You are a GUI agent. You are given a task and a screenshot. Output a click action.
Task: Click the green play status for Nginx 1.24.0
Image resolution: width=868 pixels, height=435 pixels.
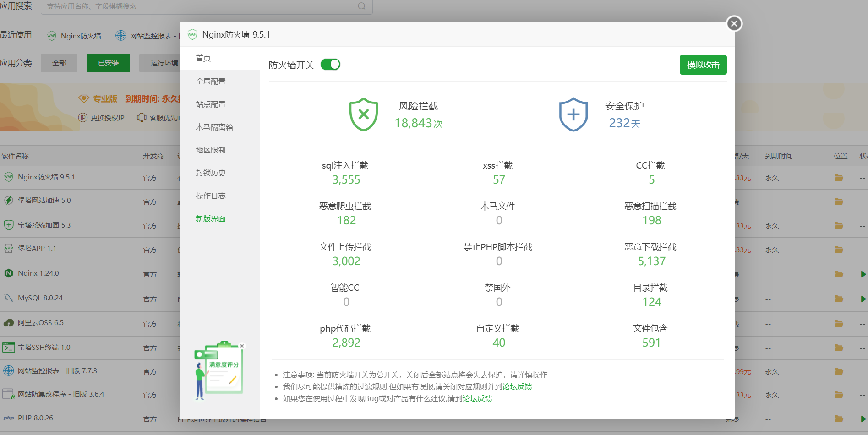pyautogui.click(x=863, y=274)
